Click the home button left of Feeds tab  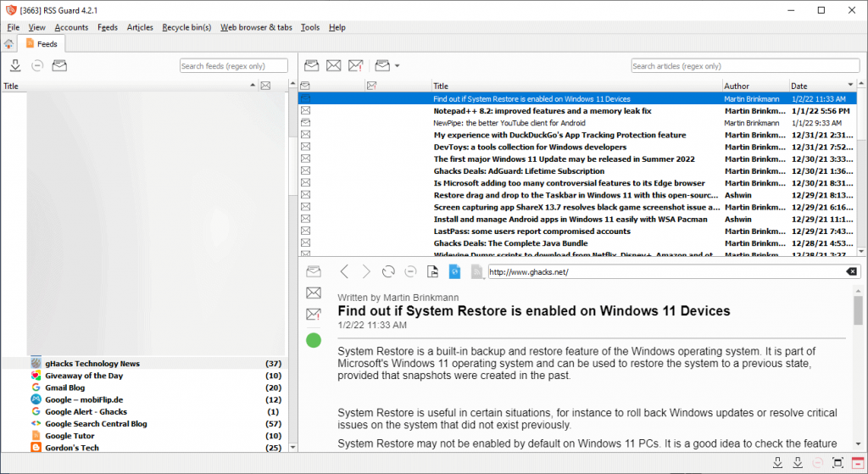(x=8, y=44)
